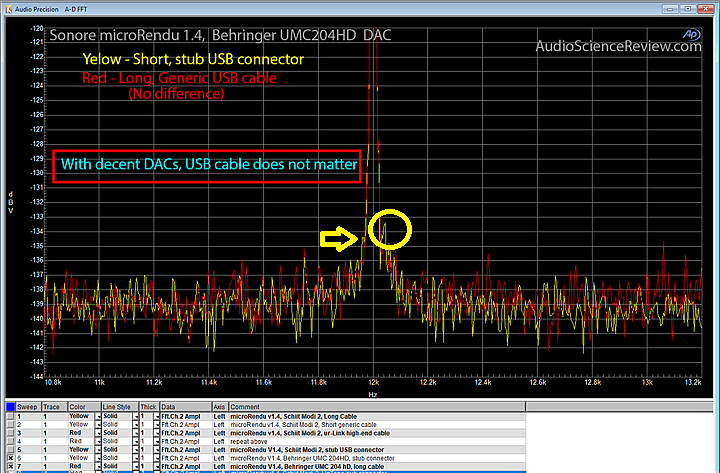Click the Left axis cell for sweep 2
The image size is (720, 473).
[219, 425]
